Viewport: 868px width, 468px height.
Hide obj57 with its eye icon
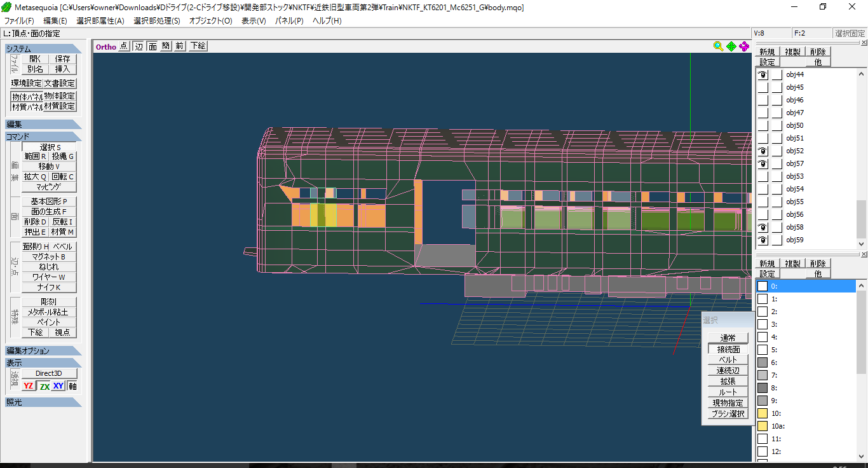tap(763, 164)
